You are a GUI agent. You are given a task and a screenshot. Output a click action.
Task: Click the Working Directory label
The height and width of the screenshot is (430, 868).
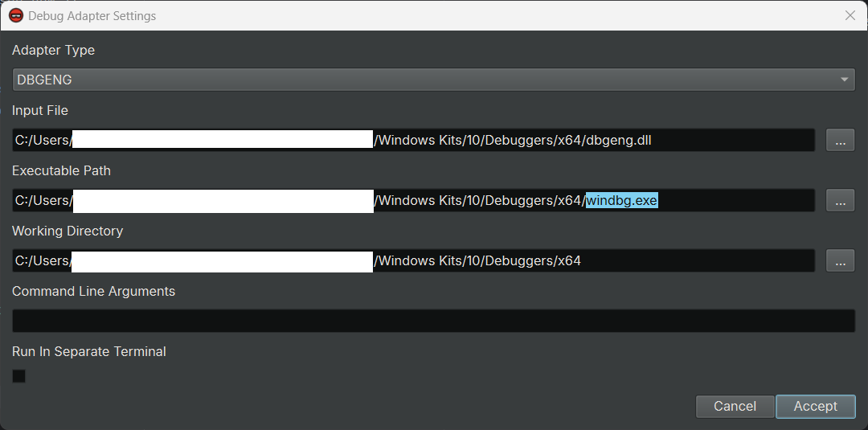pos(68,231)
